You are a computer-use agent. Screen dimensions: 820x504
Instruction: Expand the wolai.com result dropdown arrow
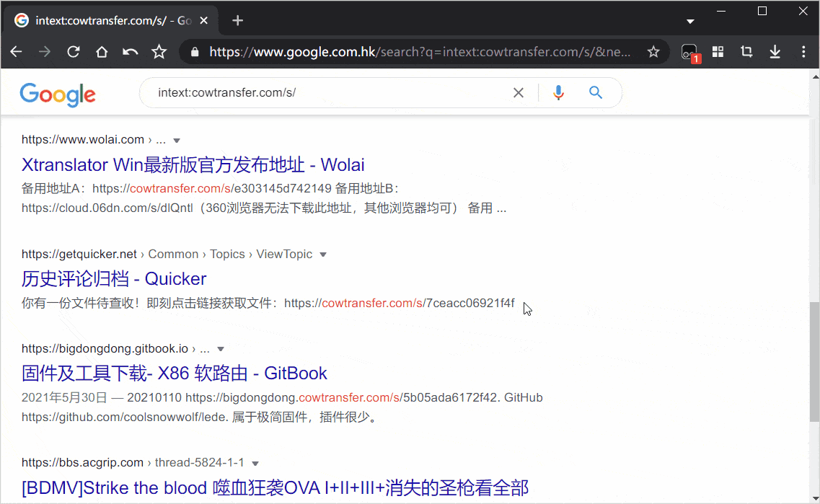177,141
